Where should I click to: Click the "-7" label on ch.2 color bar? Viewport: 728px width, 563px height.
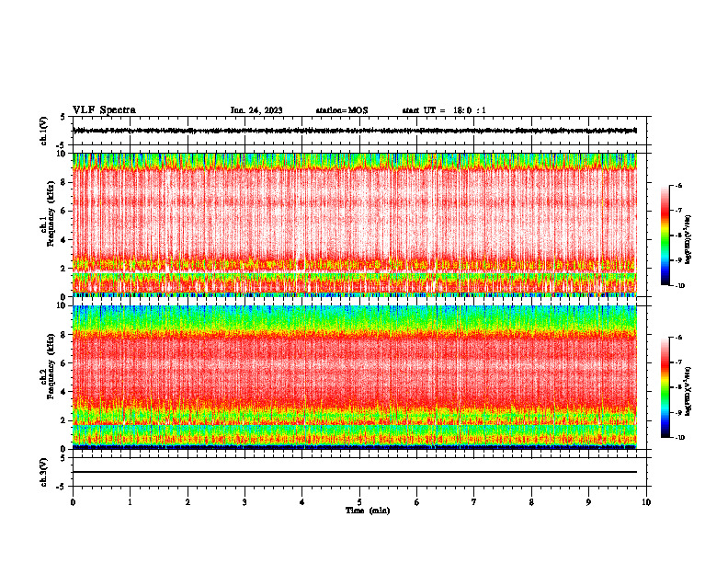(678, 362)
